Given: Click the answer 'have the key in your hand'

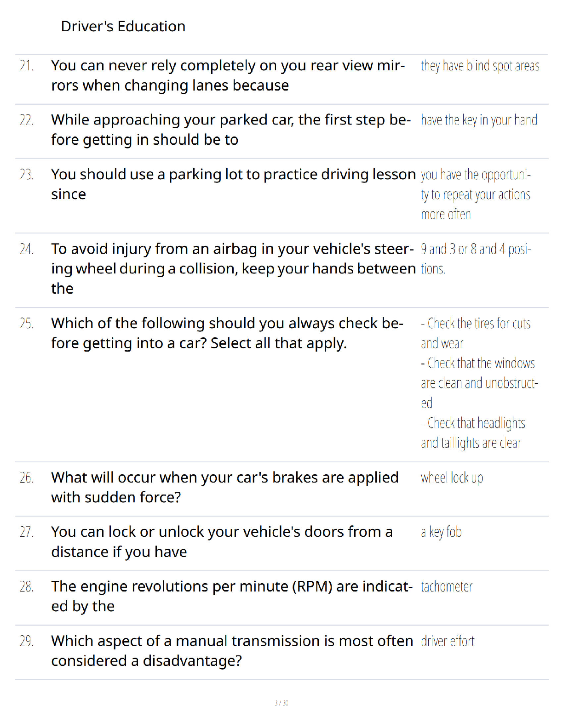Looking at the screenshot, I should 479,120.
